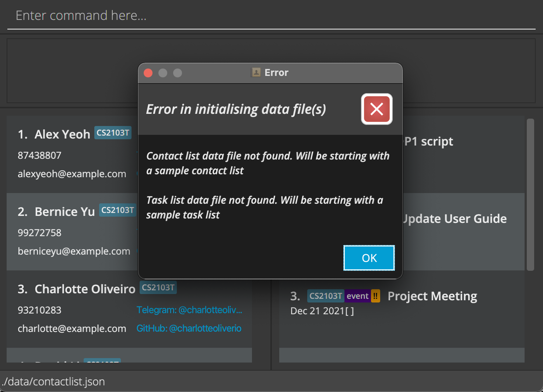
Task: Select contact 'Charlotte Oliveiro'
Action: click(x=85, y=289)
